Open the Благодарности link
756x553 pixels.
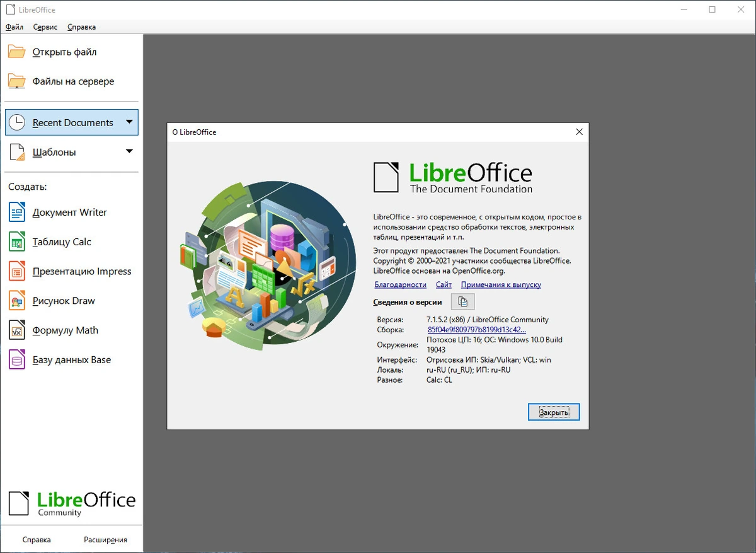coord(400,285)
